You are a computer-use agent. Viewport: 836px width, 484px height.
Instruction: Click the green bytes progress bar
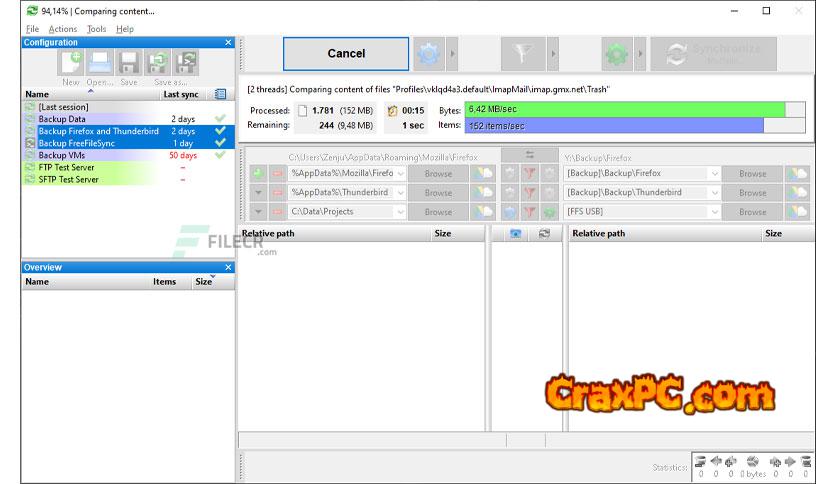point(624,109)
